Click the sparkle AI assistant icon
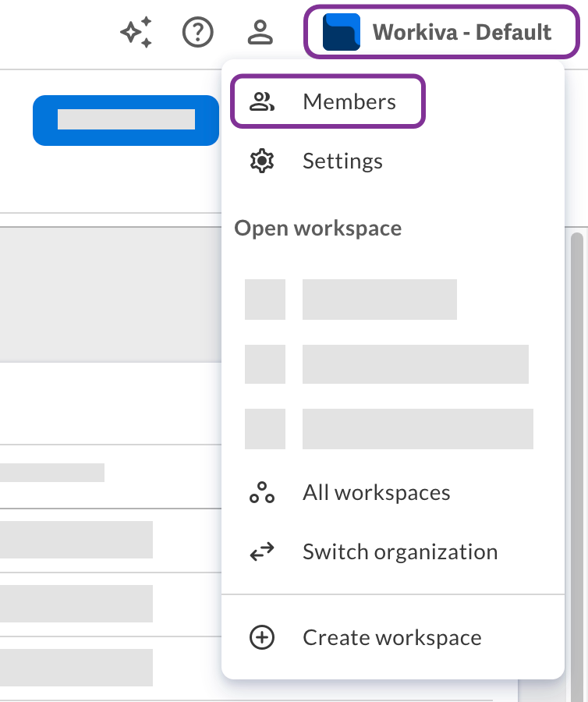Viewport: 588px width, 702px height. (135, 32)
